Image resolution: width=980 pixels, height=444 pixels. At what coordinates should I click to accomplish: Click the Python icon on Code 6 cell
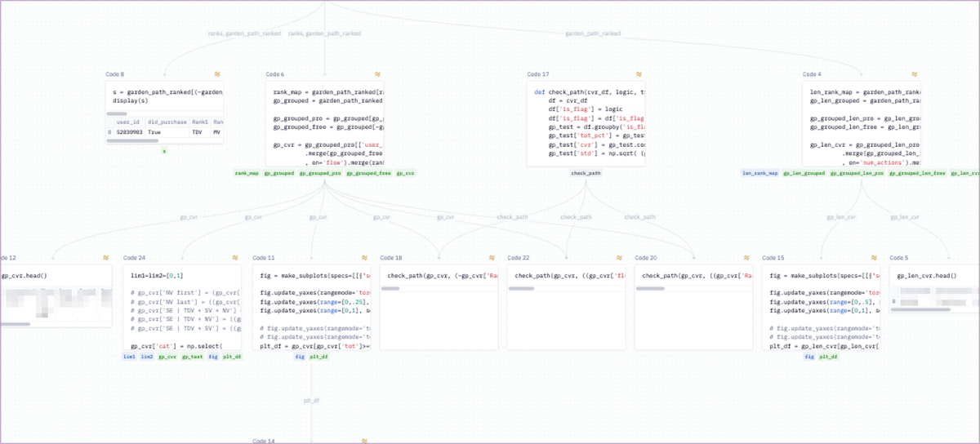click(377, 74)
